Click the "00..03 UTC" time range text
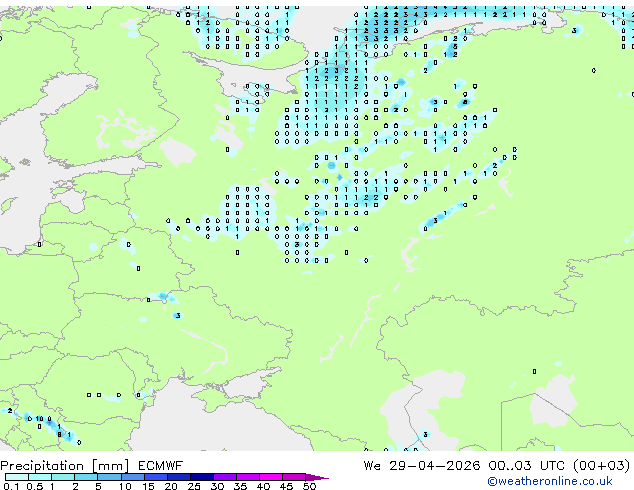 (x=526, y=466)
